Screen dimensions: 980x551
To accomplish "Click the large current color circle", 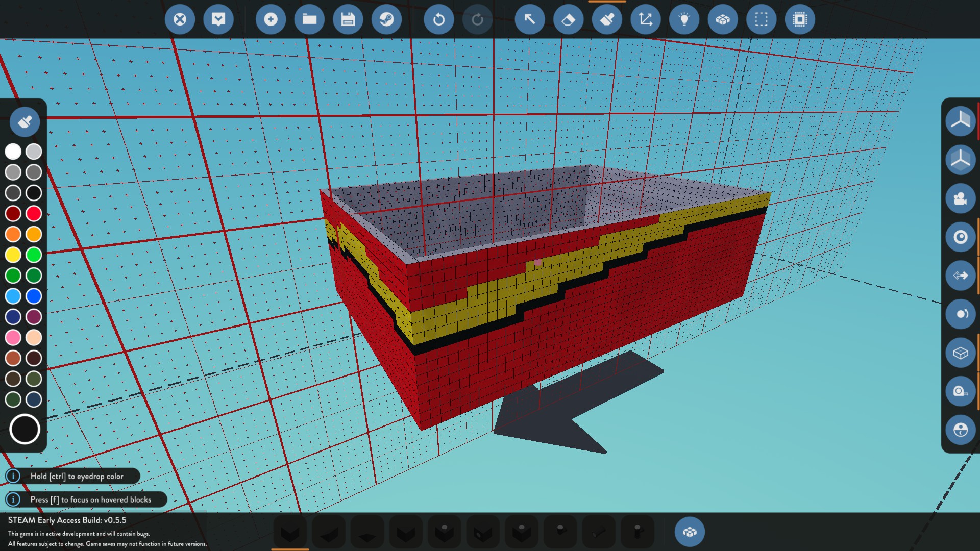I will tap(24, 429).
